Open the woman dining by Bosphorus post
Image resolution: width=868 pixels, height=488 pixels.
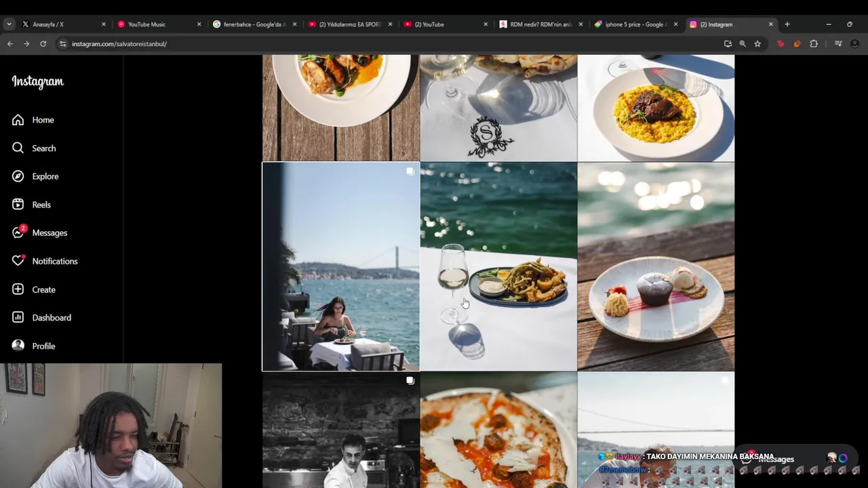point(341,266)
